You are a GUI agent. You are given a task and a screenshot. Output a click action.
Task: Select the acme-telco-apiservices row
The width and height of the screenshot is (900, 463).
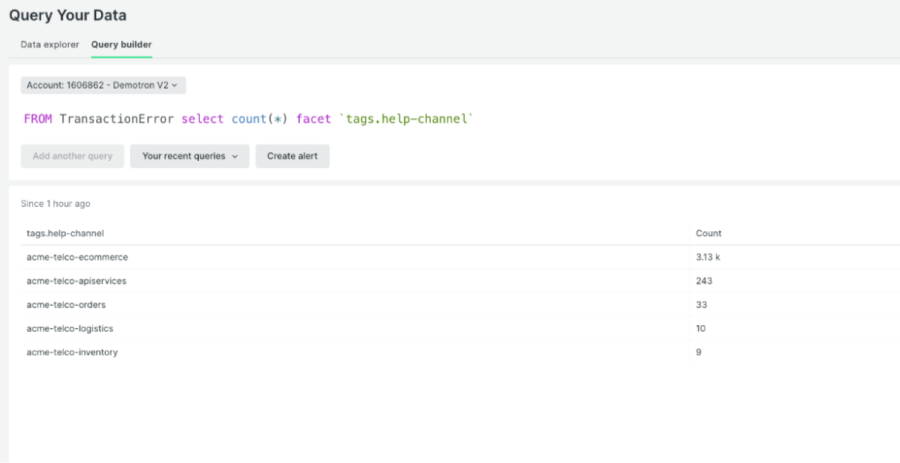point(460,281)
